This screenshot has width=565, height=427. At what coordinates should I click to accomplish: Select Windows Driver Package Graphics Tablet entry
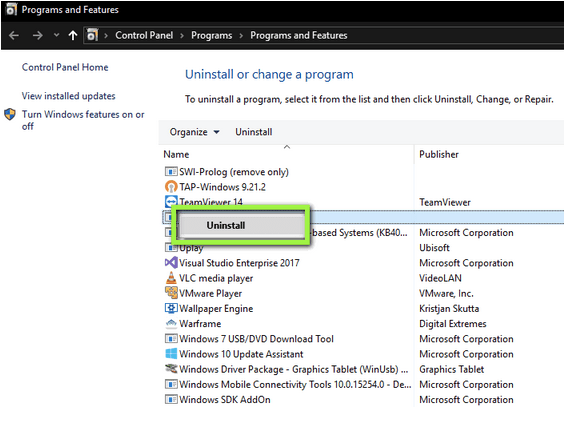(x=294, y=370)
